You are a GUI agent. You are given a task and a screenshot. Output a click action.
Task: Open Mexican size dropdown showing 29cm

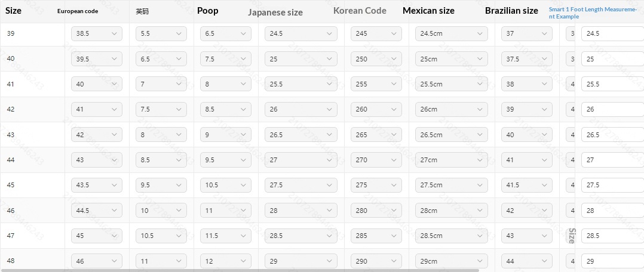click(x=451, y=261)
